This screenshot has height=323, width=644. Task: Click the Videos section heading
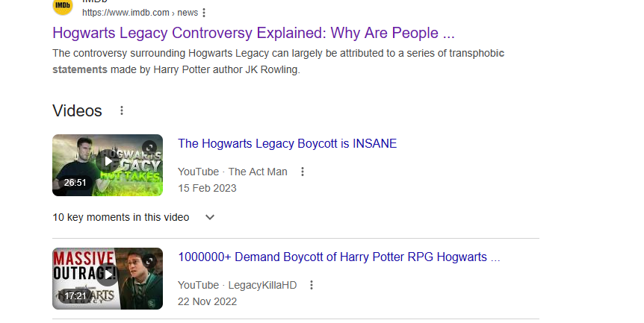pyautogui.click(x=77, y=110)
